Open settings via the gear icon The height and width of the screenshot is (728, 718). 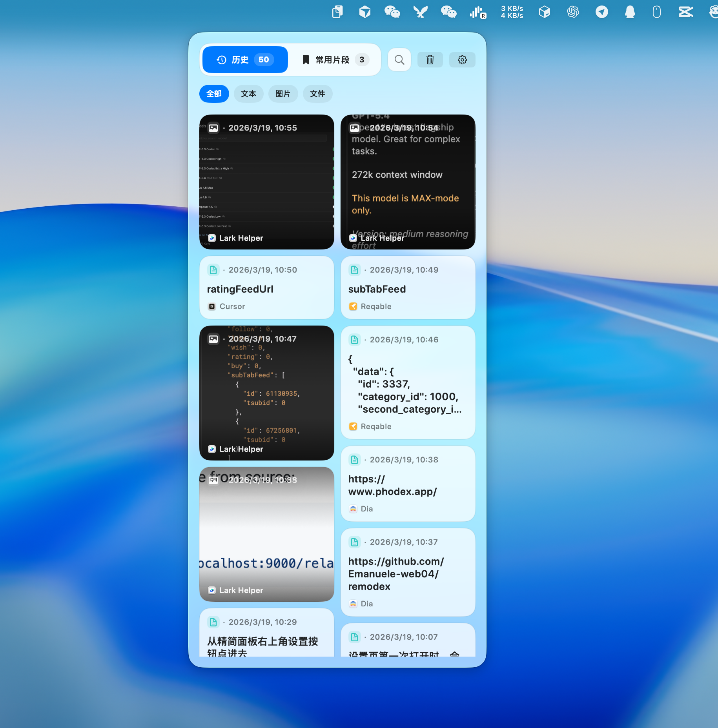coord(462,60)
